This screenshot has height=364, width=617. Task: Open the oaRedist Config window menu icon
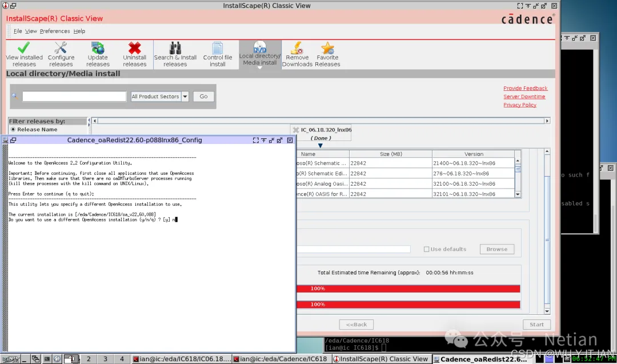(x=5, y=140)
